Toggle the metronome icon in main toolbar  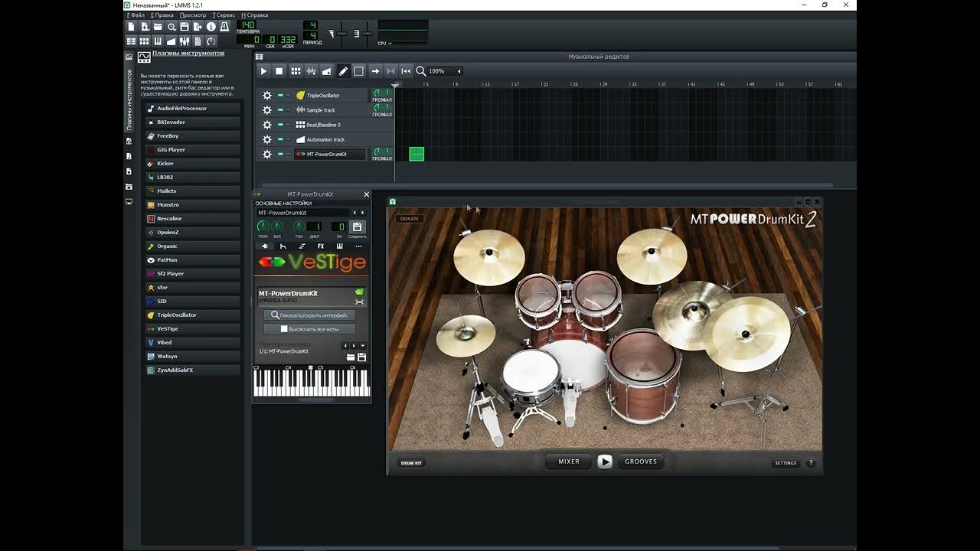click(x=224, y=27)
